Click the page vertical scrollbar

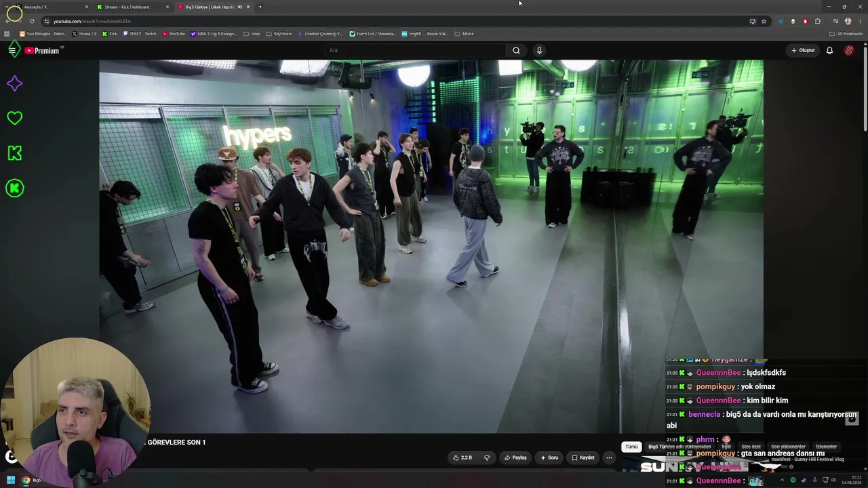click(x=865, y=88)
